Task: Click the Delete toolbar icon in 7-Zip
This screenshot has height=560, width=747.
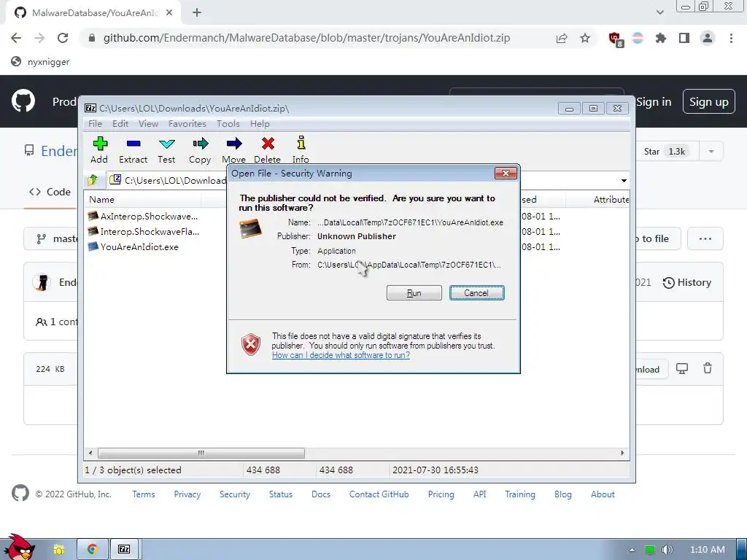Action: point(267,150)
